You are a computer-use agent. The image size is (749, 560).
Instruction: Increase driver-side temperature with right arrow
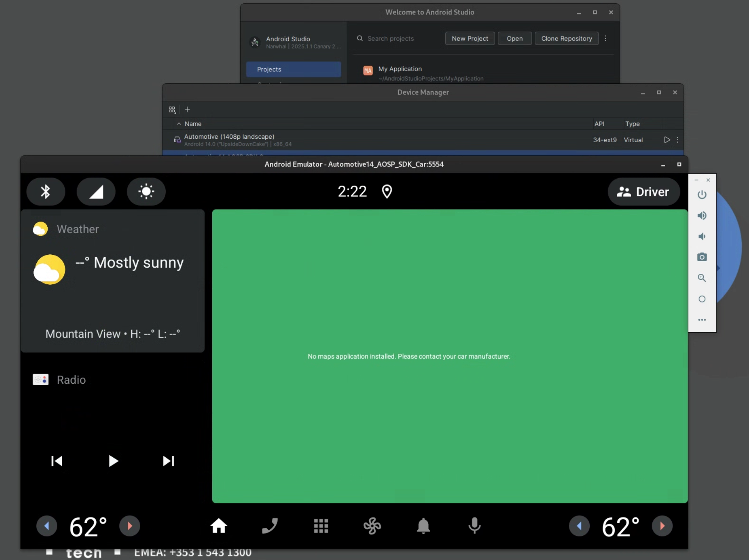(x=130, y=526)
